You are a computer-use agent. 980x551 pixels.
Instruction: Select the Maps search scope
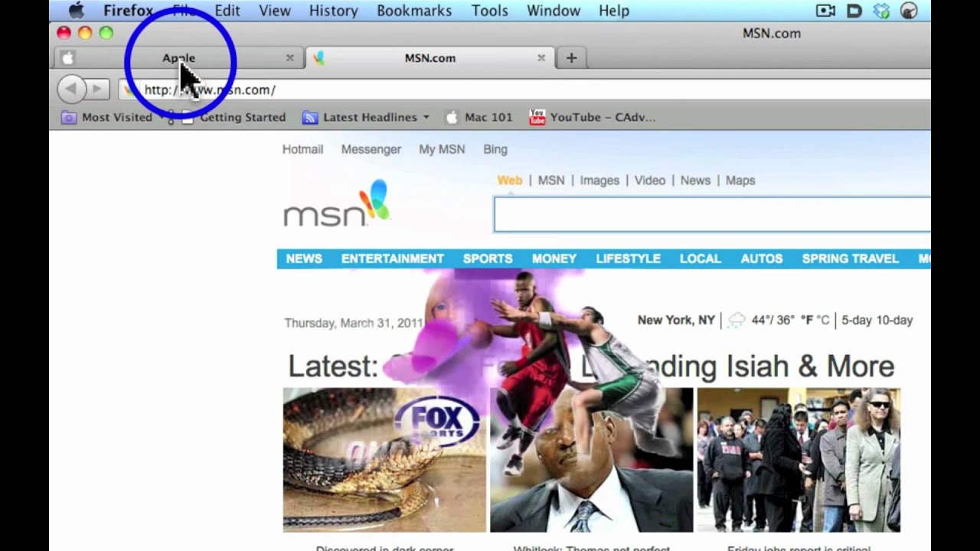740,181
